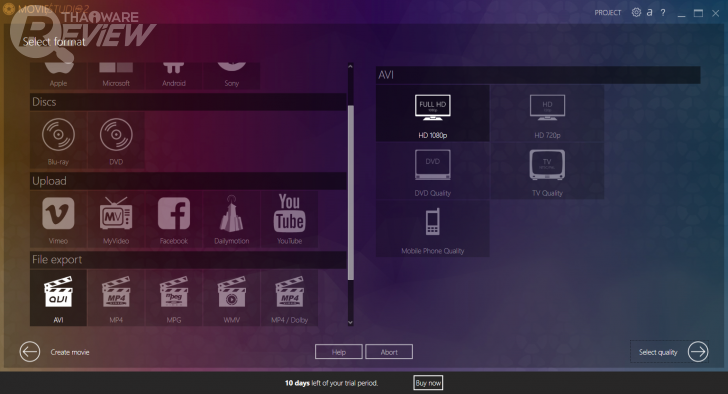Click the Discs section header
Image resolution: width=728 pixels, height=394 pixels.
(x=188, y=102)
